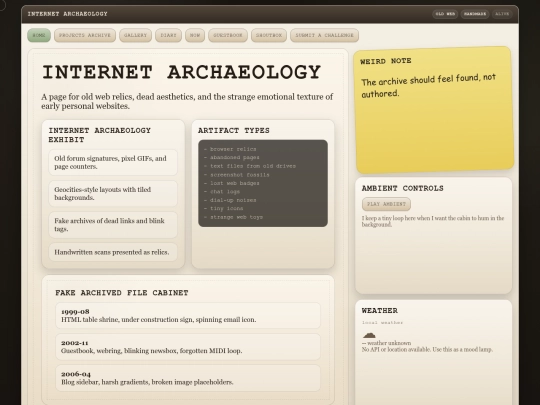540x405 pixels.
Task: Click 'text files from old drives' line
Action: pos(253,166)
